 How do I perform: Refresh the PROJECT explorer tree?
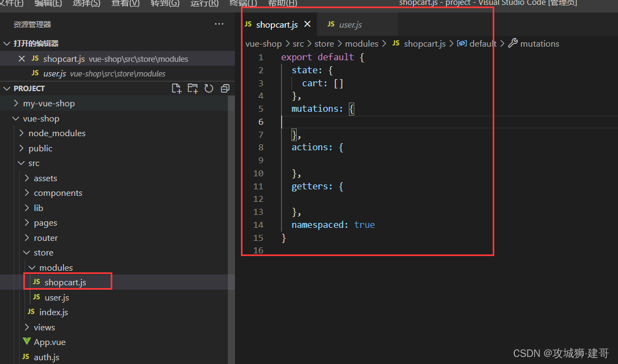click(x=209, y=88)
